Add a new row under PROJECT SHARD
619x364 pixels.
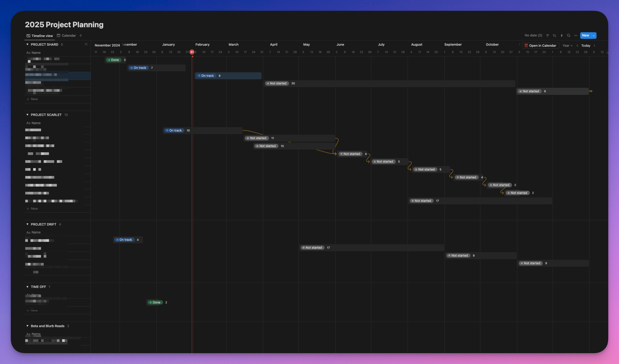(x=32, y=99)
